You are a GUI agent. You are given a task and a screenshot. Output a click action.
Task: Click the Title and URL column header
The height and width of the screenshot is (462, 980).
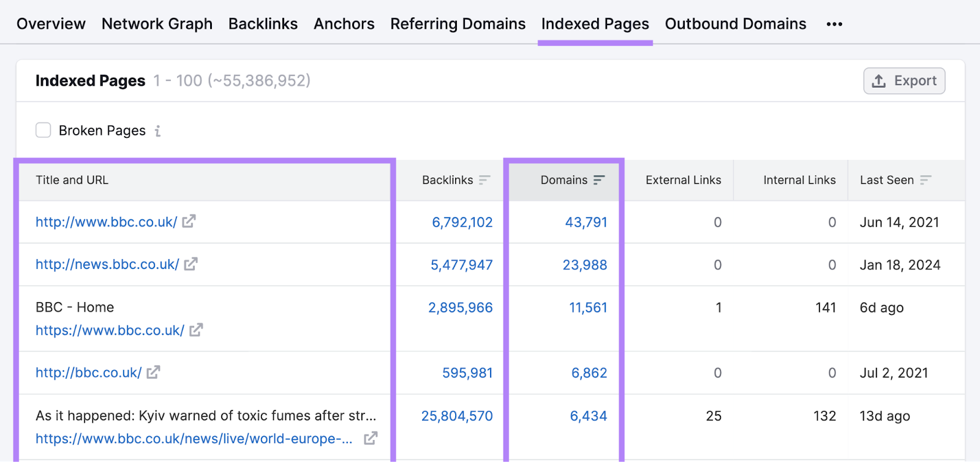coord(72,180)
